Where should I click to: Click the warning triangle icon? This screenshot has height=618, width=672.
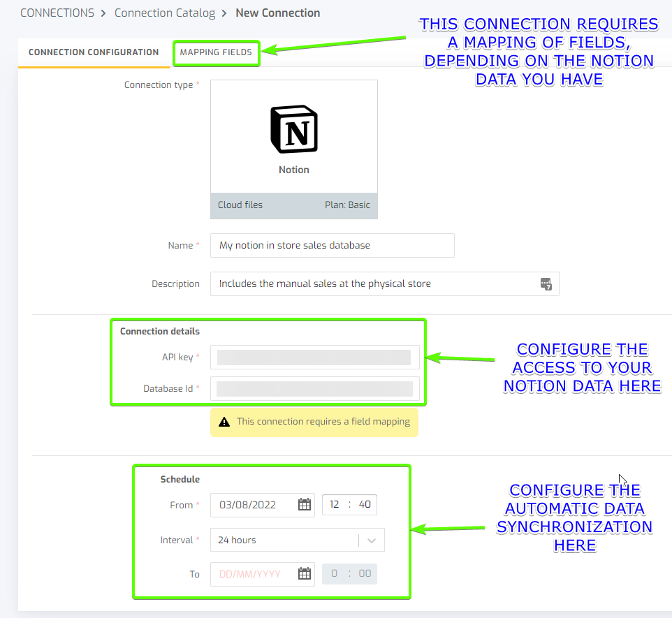coord(224,422)
